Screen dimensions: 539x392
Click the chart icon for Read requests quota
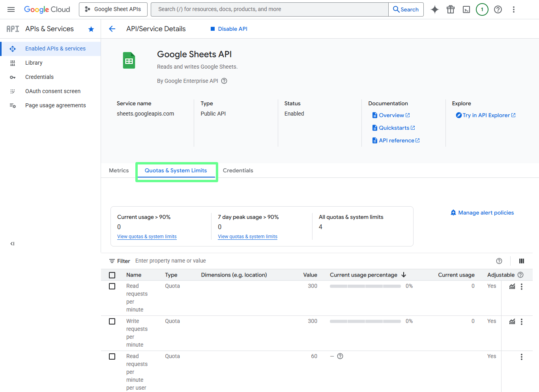pos(512,286)
